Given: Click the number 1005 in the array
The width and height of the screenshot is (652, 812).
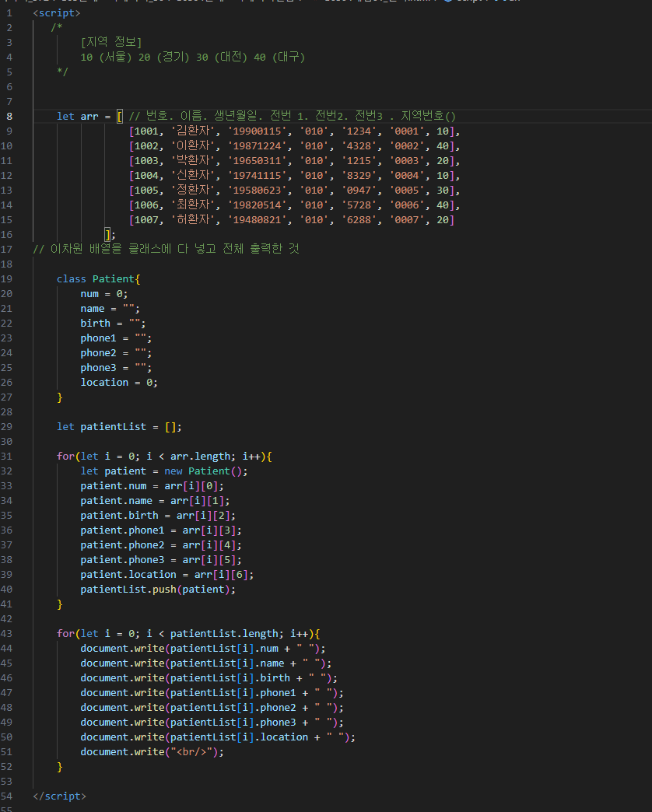Looking at the screenshot, I should pyautogui.click(x=146, y=191).
